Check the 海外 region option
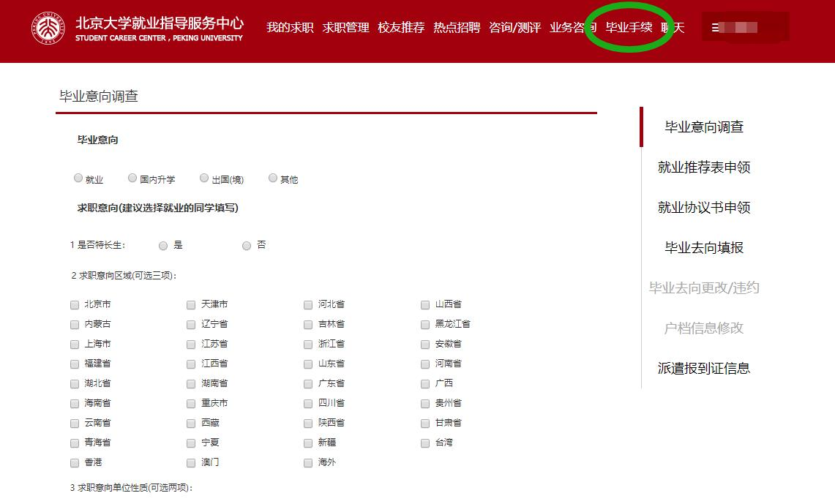The image size is (835, 504). tap(308, 462)
